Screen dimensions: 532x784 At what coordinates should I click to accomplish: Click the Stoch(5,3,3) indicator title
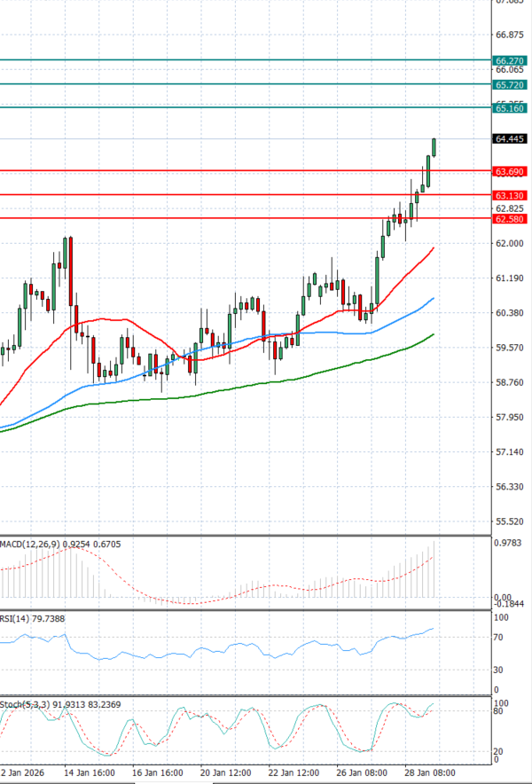25,704
